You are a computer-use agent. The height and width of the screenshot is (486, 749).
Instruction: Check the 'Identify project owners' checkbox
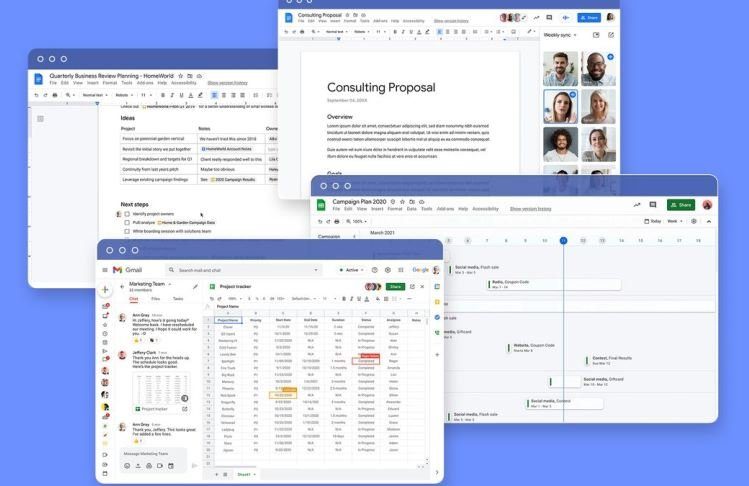coord(126,214)
